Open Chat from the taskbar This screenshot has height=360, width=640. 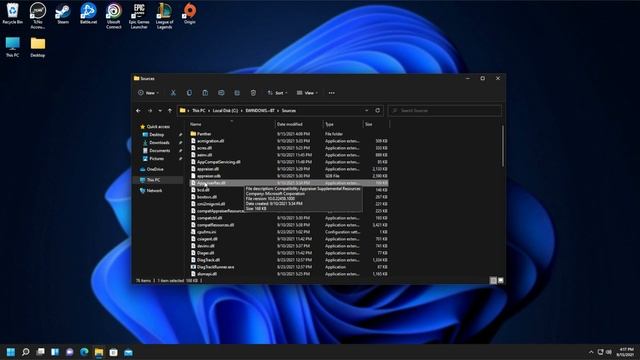[x=70, y=352]
